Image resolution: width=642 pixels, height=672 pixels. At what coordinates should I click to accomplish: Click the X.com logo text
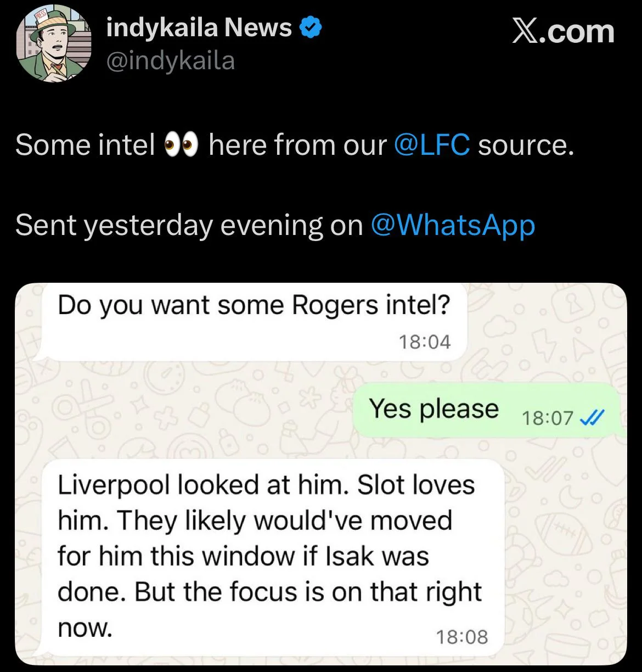click(563, 31)
